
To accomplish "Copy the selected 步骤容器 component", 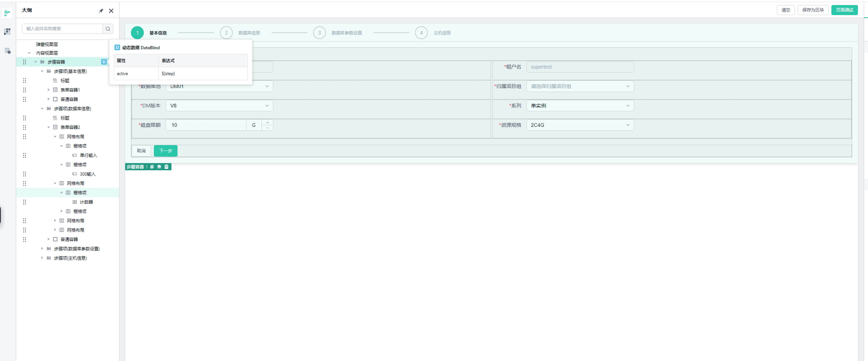I will click(152, 167).
